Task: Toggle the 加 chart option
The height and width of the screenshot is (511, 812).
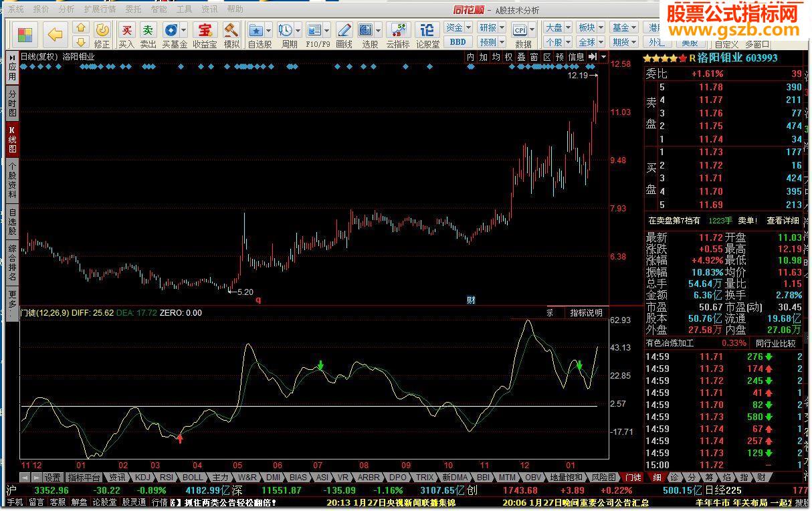Action: (484, 58)
